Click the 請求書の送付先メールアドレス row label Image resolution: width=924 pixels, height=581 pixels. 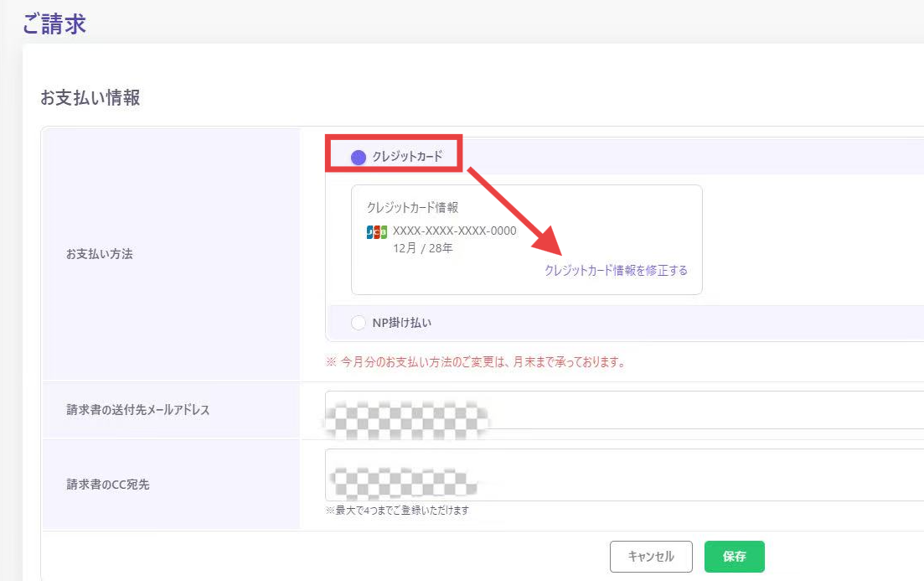137,410
